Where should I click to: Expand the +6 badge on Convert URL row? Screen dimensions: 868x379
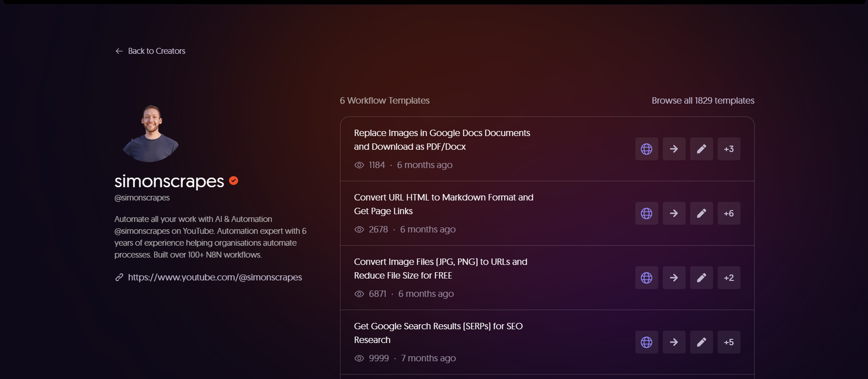729,214
